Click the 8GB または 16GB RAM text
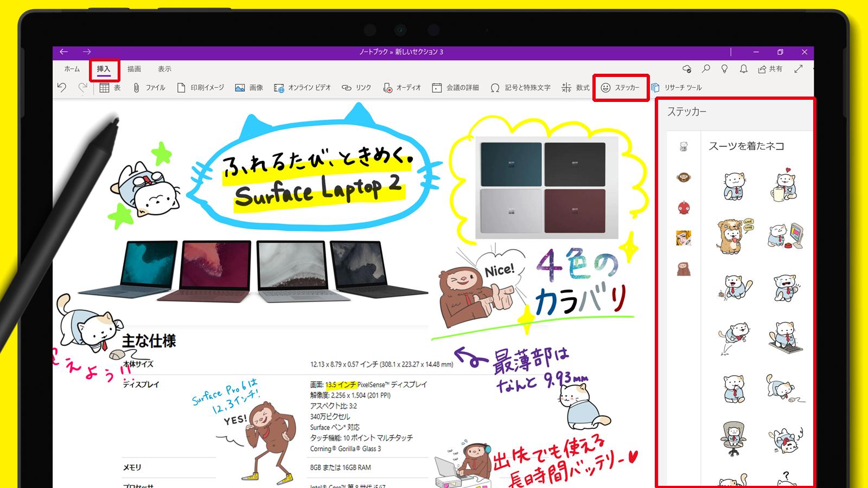The image size is (868, 488). tap(341, 467)
